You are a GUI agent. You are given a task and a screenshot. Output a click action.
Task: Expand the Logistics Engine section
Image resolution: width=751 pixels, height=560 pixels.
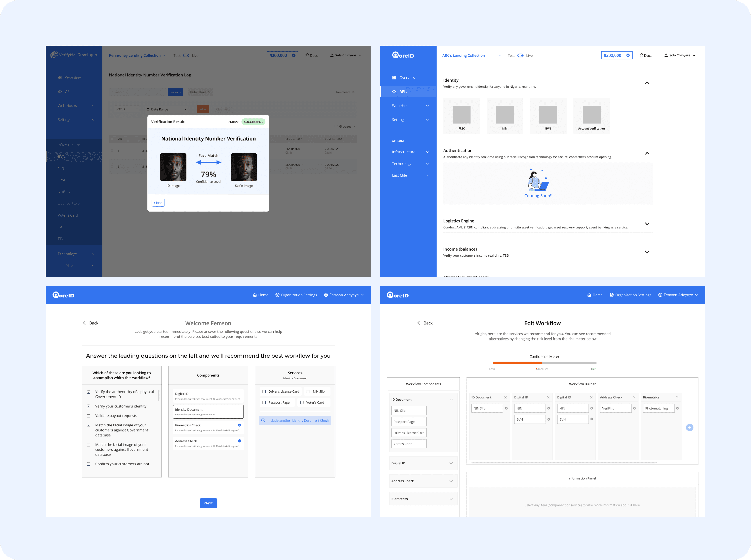point(647,224)
